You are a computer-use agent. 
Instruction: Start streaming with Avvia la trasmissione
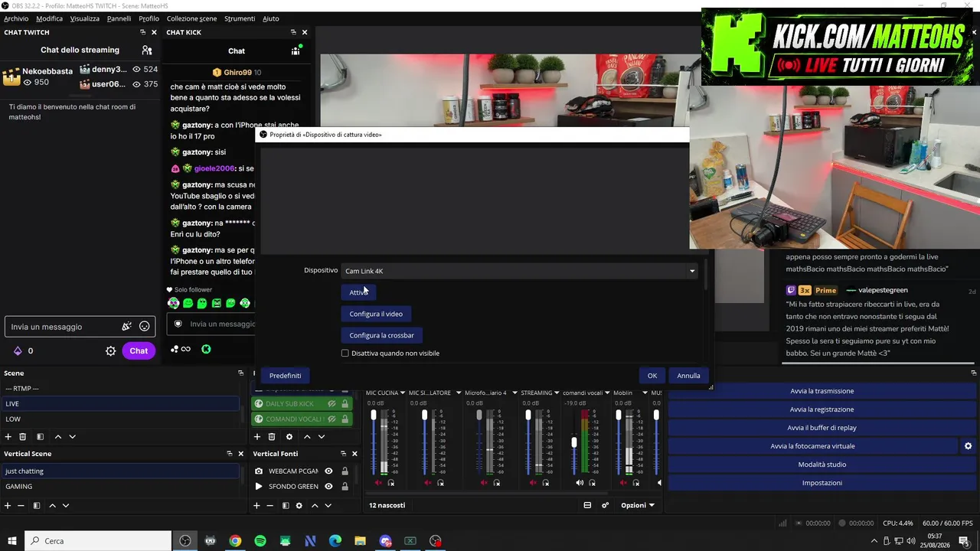822,391
